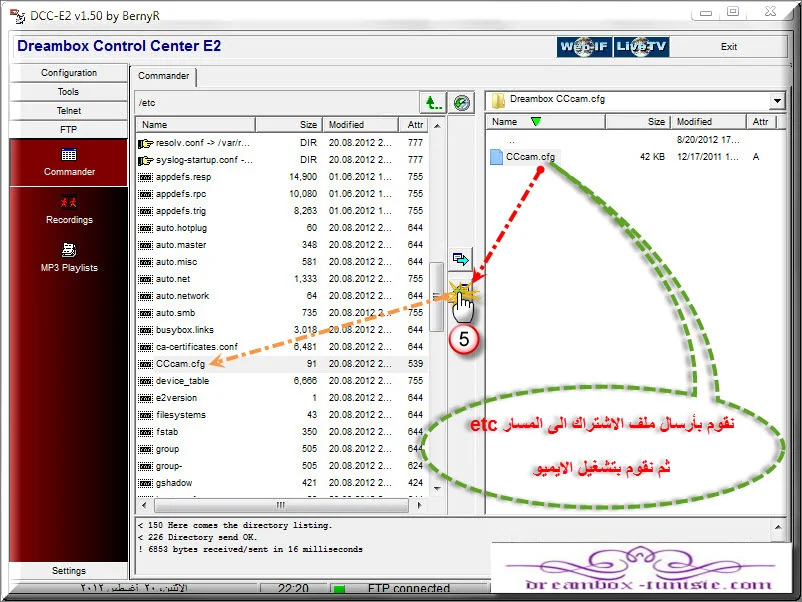Image resolution: width=802 pixels, height=602 pixels.
Task: Open the local folder path dropdown
Action: click(777, 101)
